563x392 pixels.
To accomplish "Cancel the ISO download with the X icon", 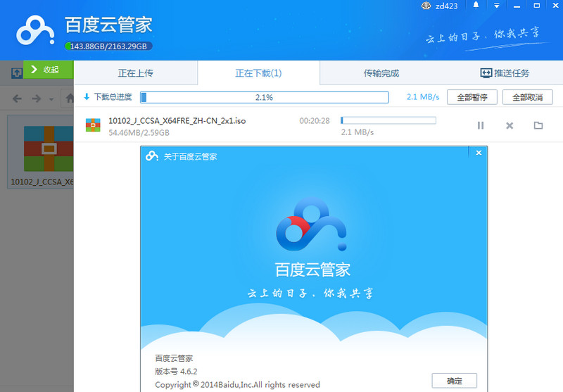I will click(x=510, y=125).
